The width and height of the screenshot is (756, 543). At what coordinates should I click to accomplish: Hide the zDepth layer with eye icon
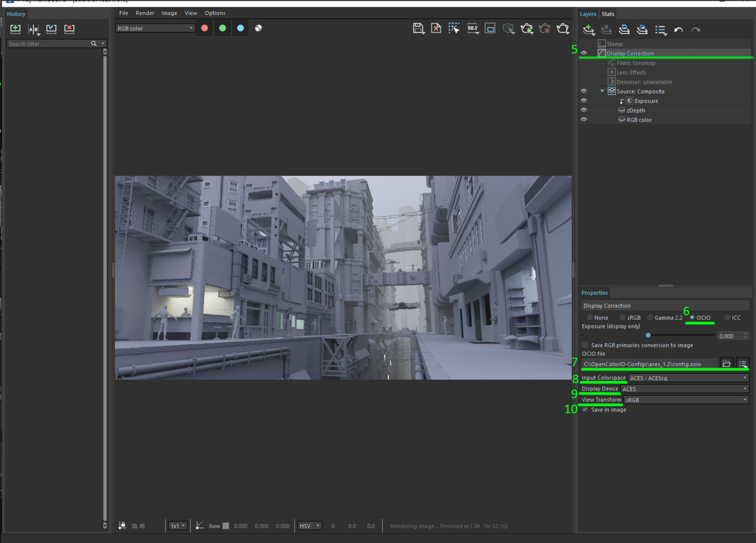tap(584, 110)
